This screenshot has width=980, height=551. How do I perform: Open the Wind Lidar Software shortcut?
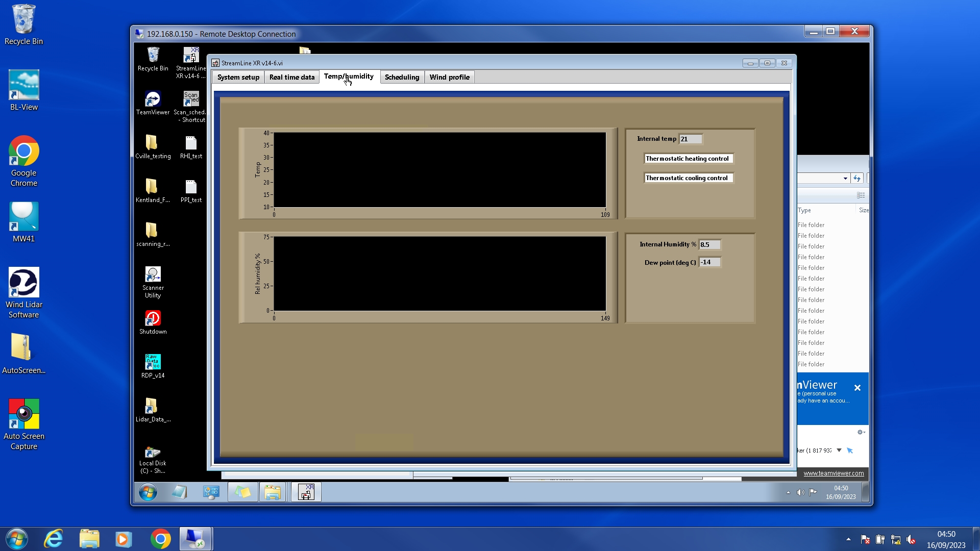pyautogui.click(x=23, y=283)
